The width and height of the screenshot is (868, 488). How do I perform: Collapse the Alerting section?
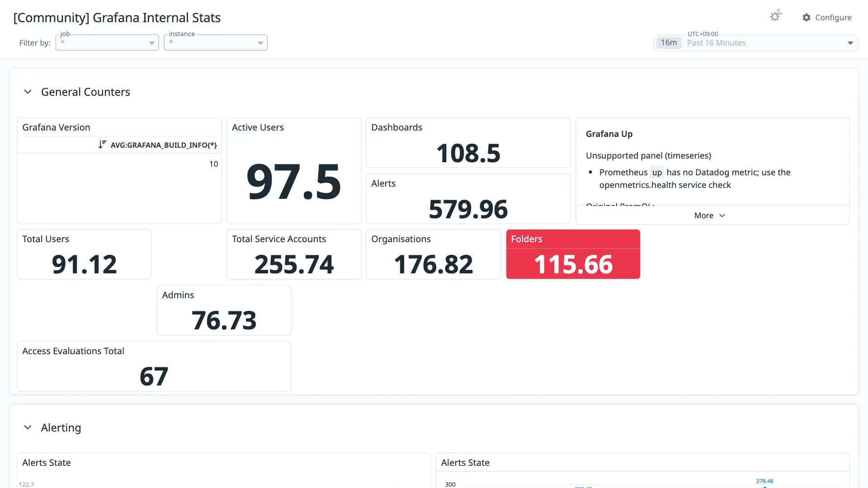click(x=28, y=427)
